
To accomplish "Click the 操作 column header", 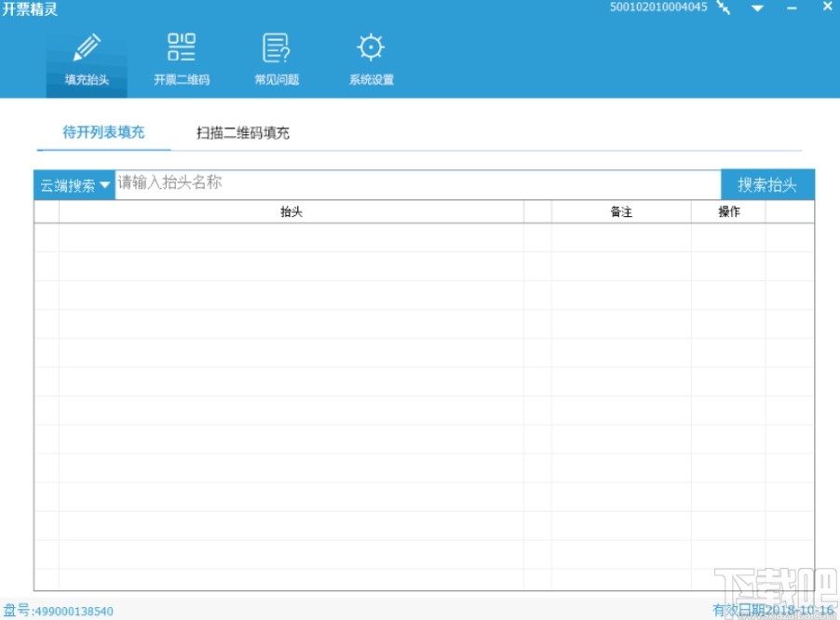I will (x=728, y=211).
